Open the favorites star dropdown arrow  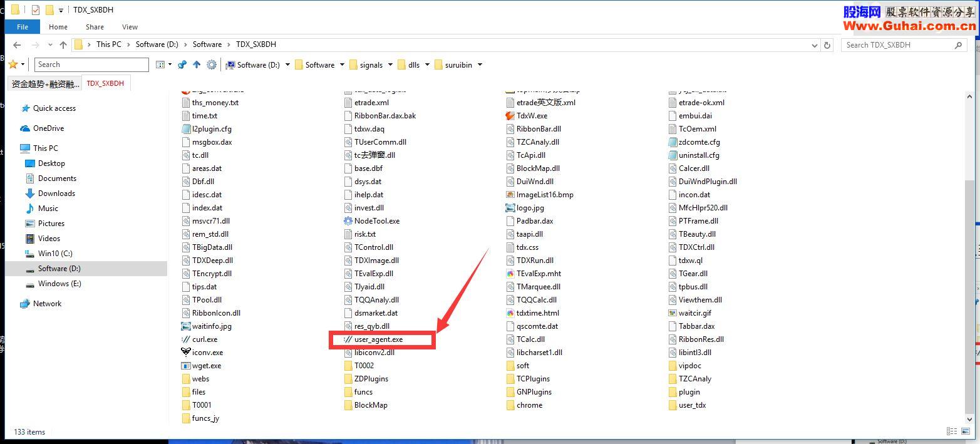[x=23, y=65]
